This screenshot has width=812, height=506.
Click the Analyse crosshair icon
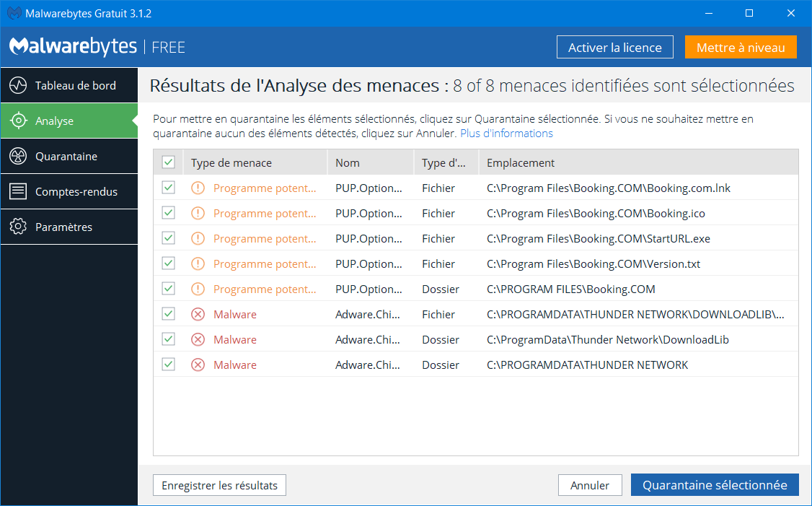tap(18, 121)
